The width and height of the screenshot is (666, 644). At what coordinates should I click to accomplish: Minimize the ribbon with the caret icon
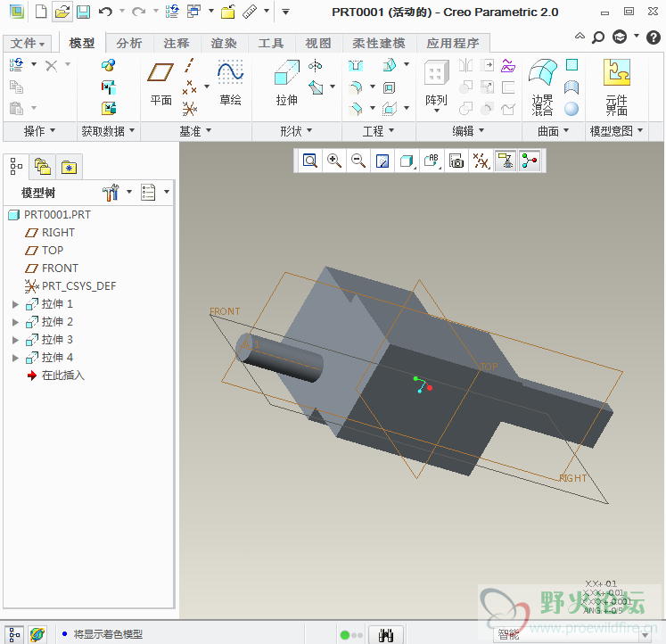[x=580, y=36]
